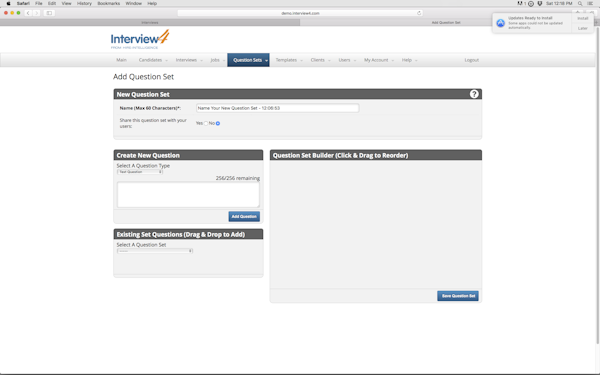The width and height of the screenshot is (600, 375).
Task: Go forward with Safari's forward arrow
Action: click(x=36, y=13)
